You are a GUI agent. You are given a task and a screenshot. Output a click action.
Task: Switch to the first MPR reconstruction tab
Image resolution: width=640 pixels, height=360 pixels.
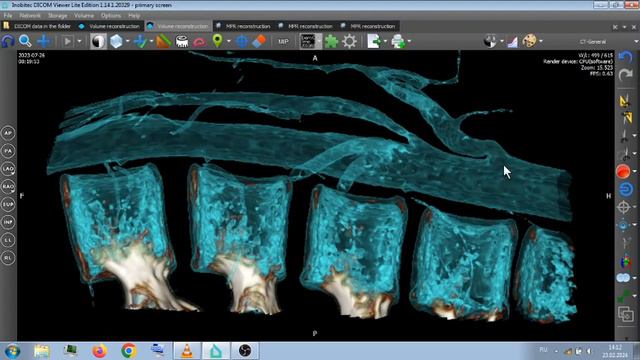[244, 26]
